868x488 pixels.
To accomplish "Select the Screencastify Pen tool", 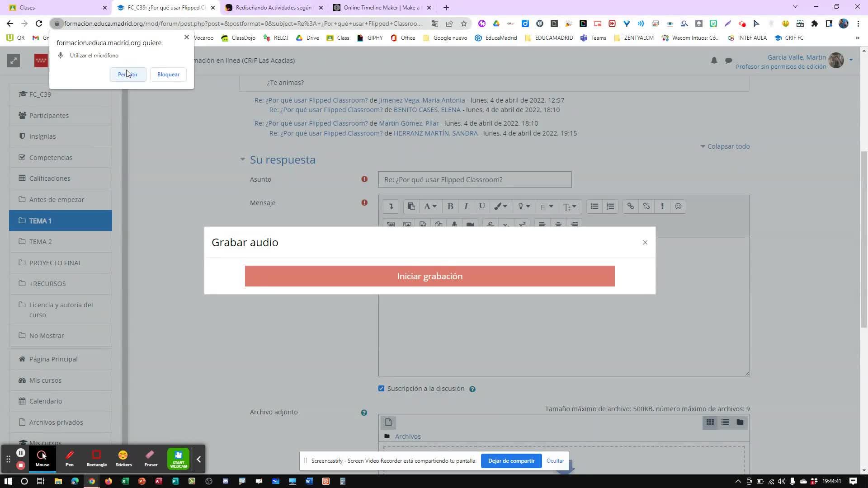I will [69, 458].
